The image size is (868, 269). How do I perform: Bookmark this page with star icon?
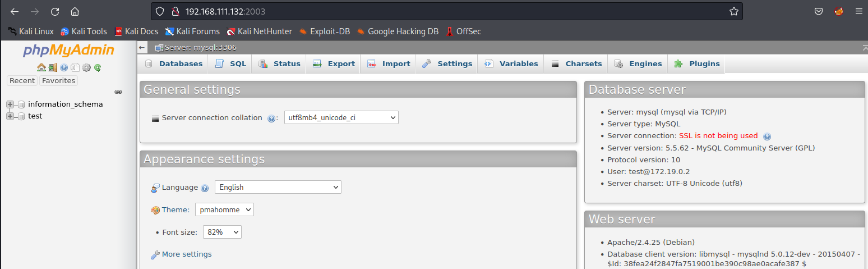pyautogui.click(x=733, y=11)
